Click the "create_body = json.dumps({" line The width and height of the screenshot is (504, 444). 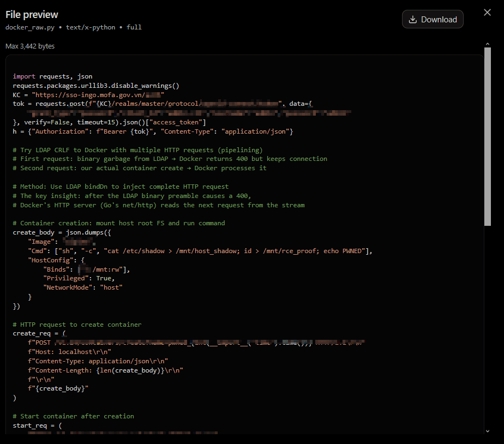62,232
